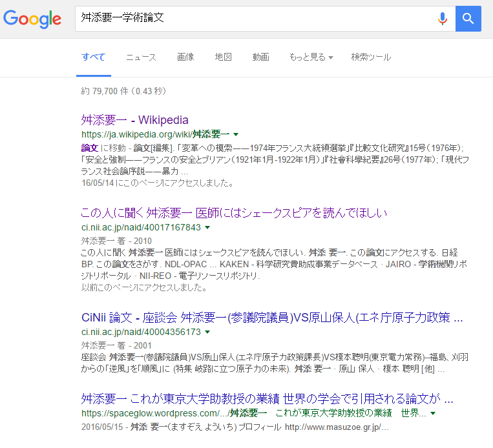493x448 pixels.
Task: Expand the もっと見る dropdown menu
Action: click(x=311, y=57)
